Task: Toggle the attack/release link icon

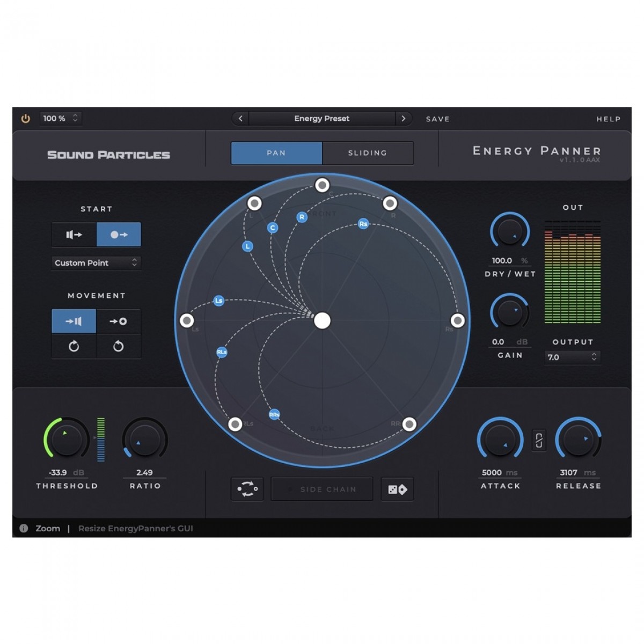Action: (x=539, y=441)
